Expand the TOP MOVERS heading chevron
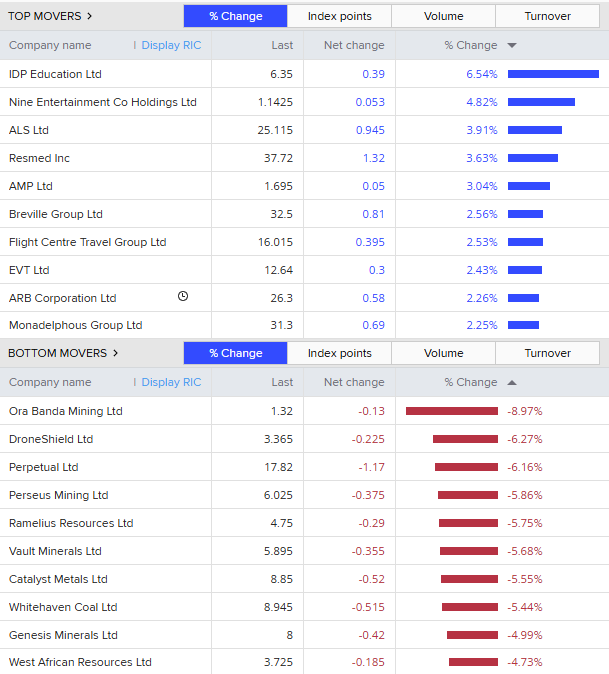This screenshot has height=674, width=609. click(x=90, y=16)
